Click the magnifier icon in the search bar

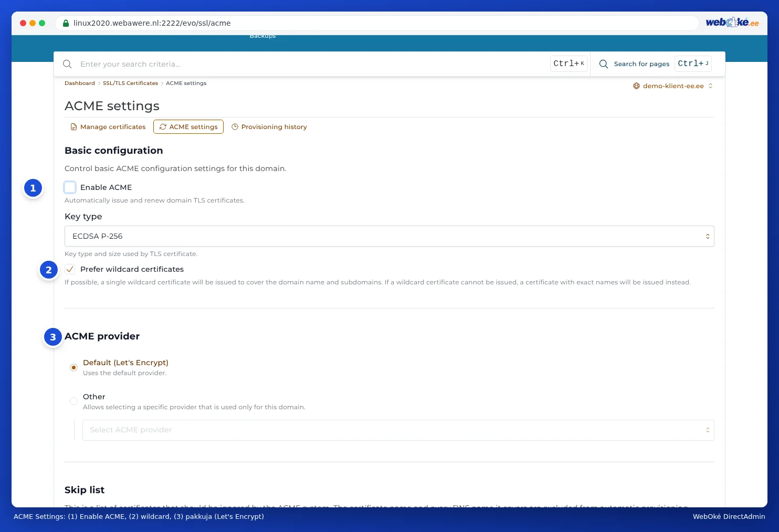point(67,64)
